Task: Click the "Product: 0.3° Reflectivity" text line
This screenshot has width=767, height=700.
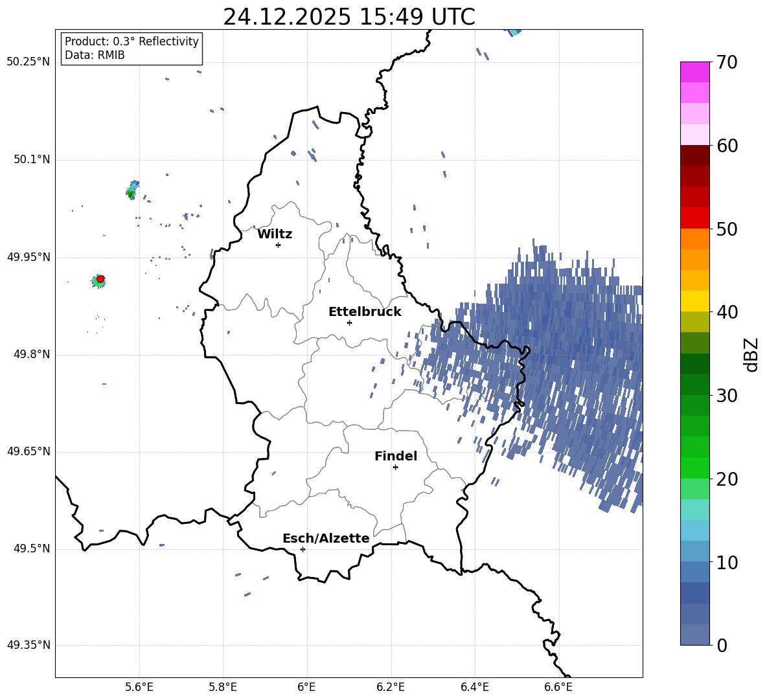Action: coord(132,41)
